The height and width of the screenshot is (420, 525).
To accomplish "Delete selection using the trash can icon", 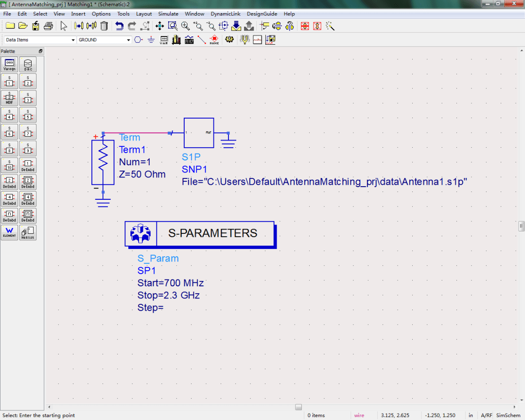I will pyautogui.click(x=104, y=26).
